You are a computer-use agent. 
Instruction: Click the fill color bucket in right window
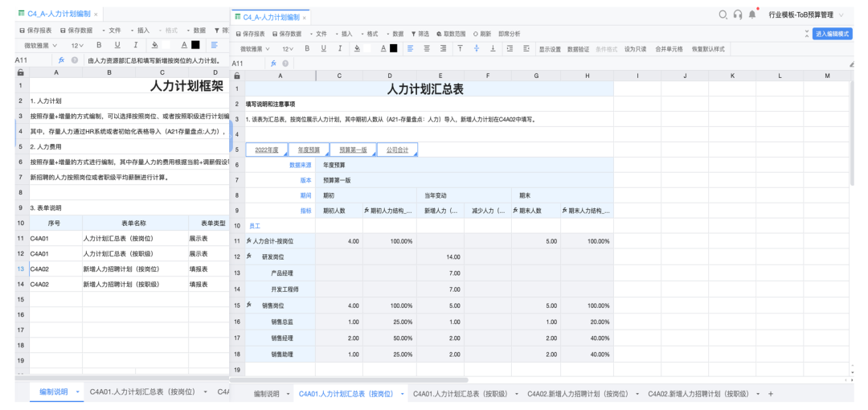[358, 49]
